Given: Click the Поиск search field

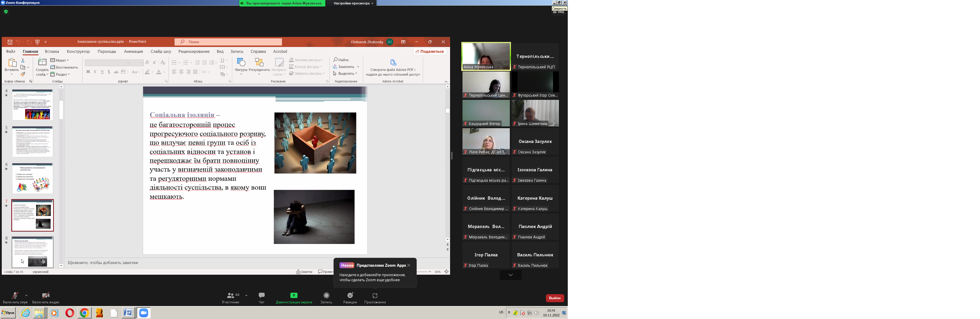Looking at the screenshot, I should click(x=228, y=42).
